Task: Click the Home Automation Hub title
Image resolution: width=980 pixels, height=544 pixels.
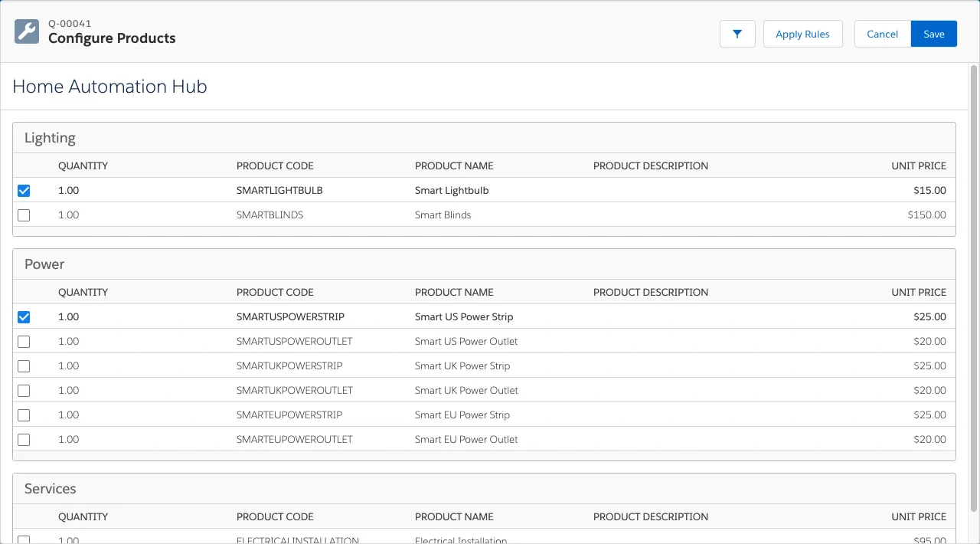Action: [109, 87]
